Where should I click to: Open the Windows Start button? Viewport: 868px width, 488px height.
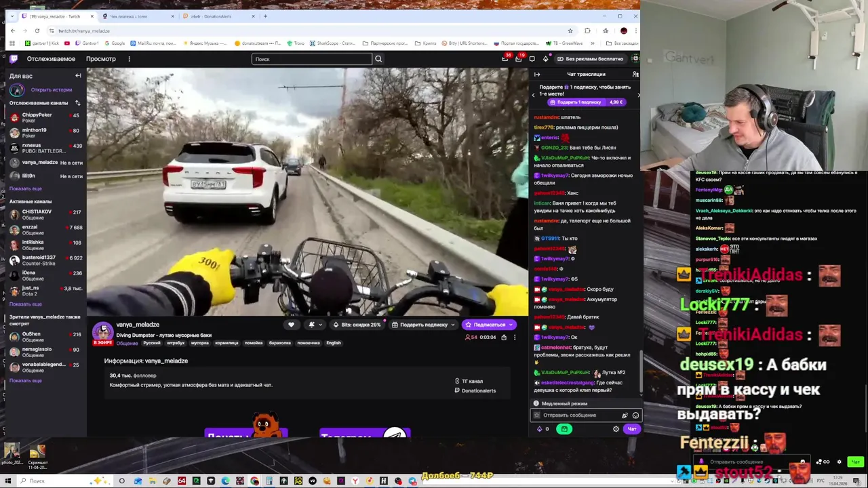9,481
